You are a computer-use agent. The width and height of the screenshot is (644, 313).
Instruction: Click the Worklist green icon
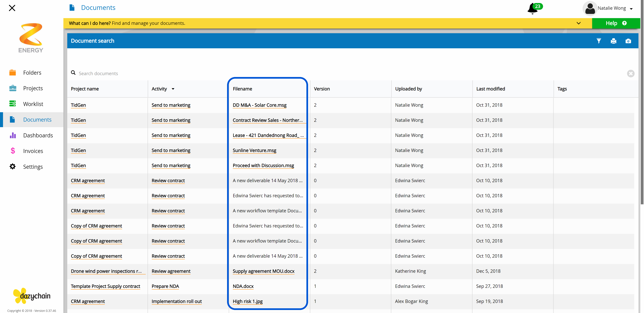click(x=13, y=104)
